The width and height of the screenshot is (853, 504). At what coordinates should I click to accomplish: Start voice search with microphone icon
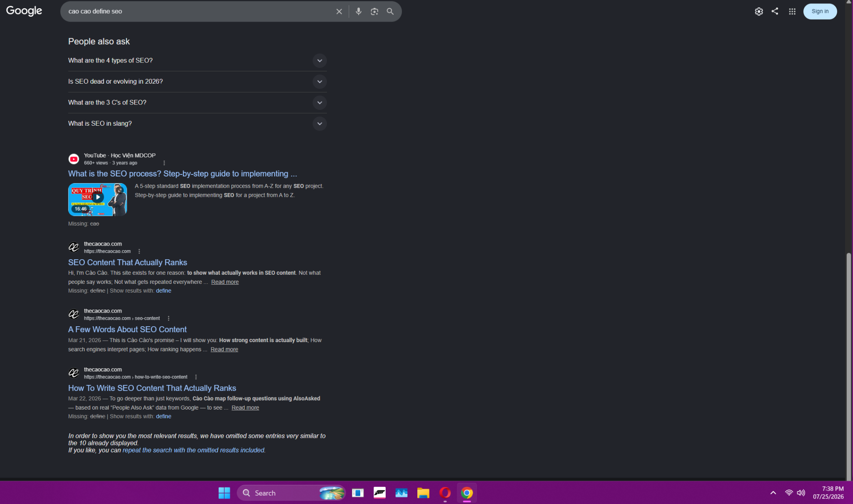pos(358,12)
